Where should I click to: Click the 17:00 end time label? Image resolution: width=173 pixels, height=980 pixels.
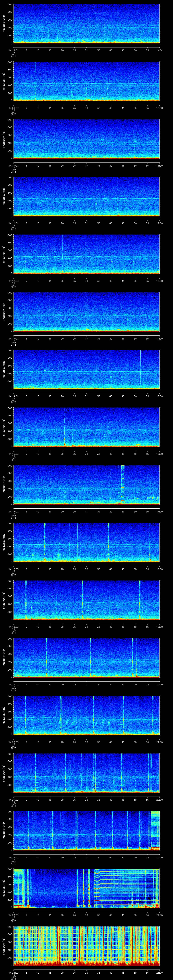point(159,511)
